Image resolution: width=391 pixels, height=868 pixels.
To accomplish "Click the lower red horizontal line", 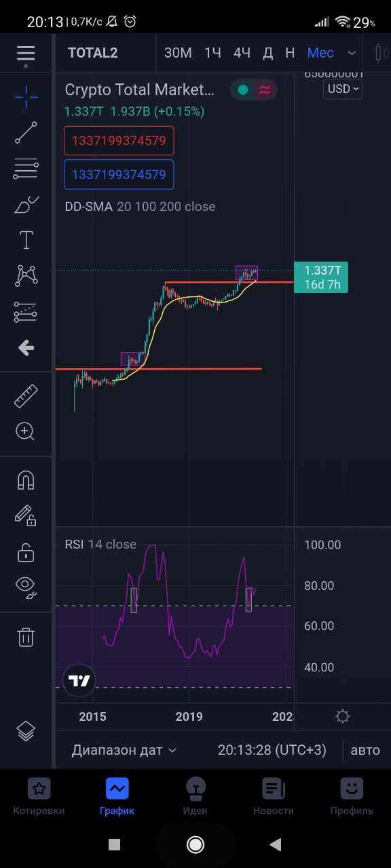I will coord(159,369).
